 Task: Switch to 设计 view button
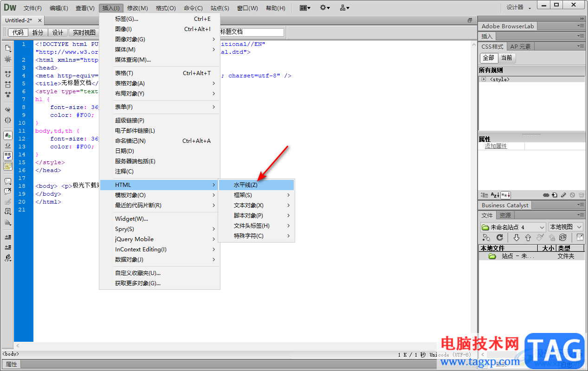tap(58, 32)
